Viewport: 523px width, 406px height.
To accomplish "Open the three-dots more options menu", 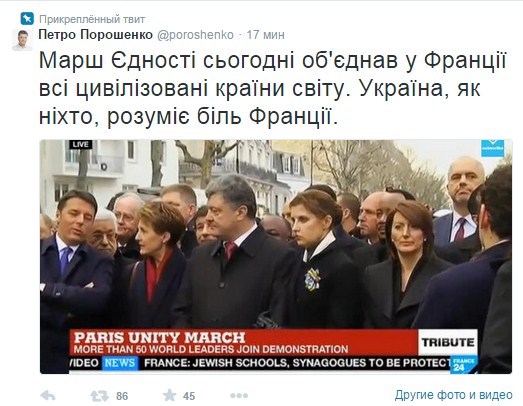I will click(x=239, y=396).
